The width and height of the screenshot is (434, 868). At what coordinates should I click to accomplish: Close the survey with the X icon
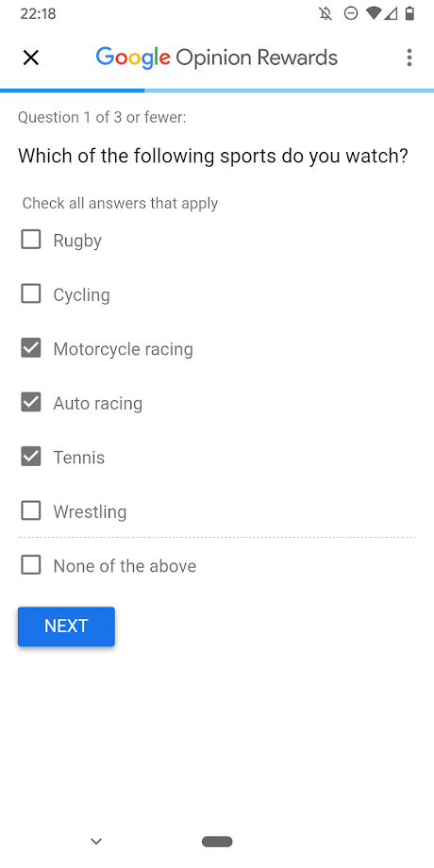coord(31,58)
